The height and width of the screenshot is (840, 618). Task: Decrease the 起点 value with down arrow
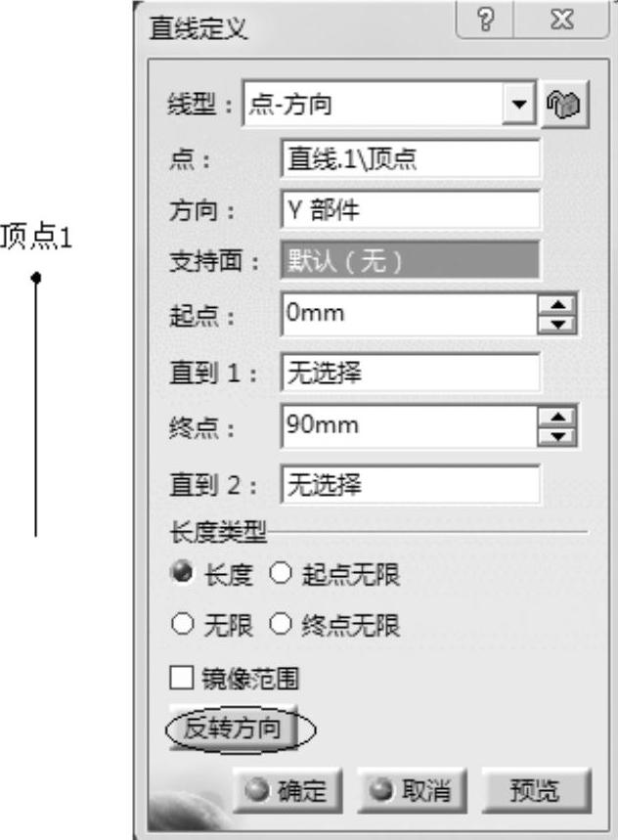click(557, 323)
